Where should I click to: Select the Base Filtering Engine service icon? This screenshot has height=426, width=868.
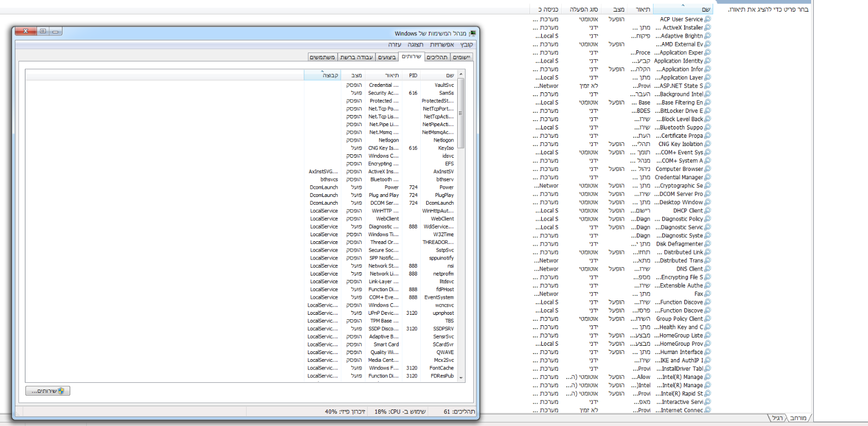click(x=708, y=102)
